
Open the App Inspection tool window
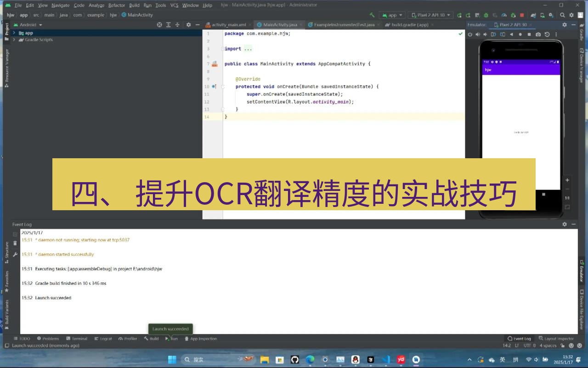[200, 339]
